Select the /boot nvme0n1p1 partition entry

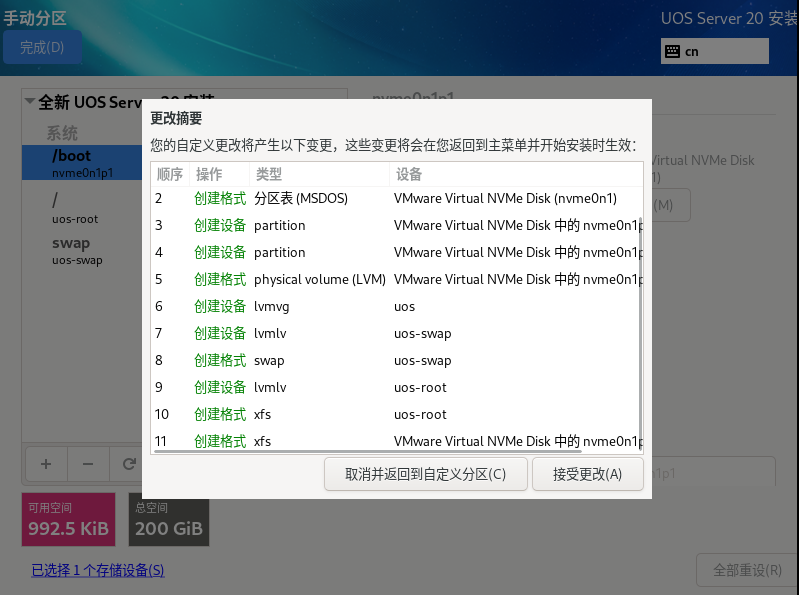[82, 163]
